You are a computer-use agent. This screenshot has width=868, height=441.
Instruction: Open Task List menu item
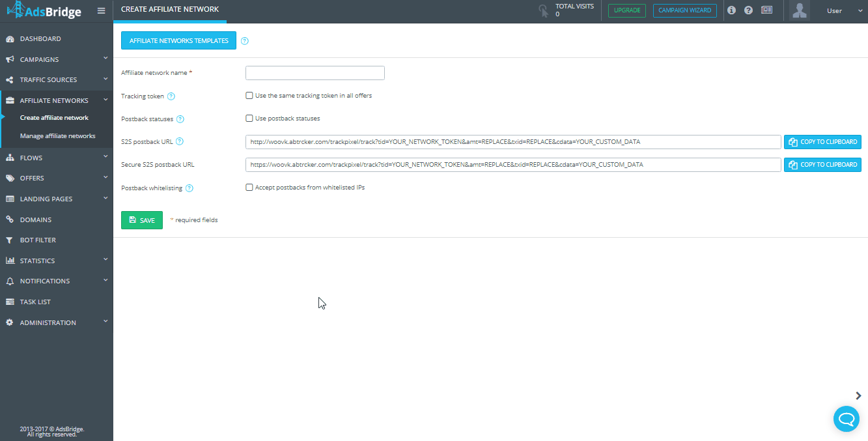click(35, 302)
